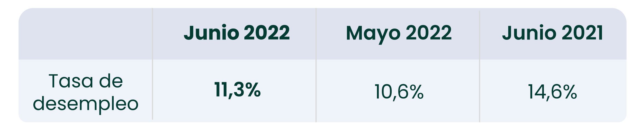Click the empty top-left header cell

pos(85,34)
